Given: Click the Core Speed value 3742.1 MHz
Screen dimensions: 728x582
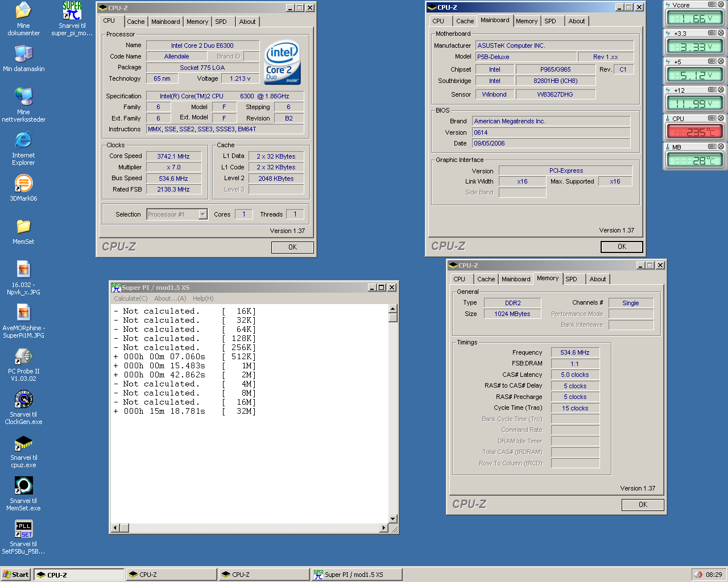Looking at the screenshot, I should pos(173,156).
